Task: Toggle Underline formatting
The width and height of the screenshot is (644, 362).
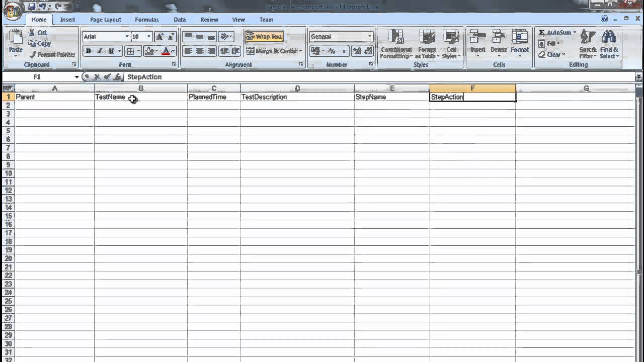Action: point(111,51)
